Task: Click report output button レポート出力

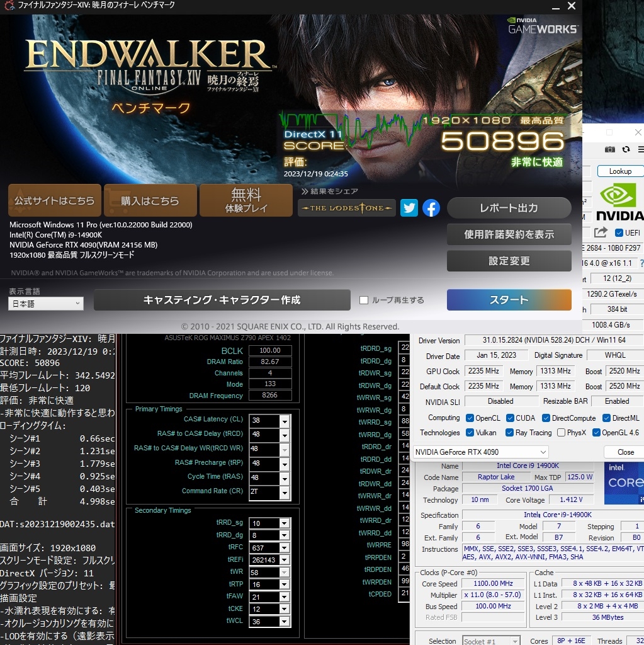Action: click(509, 208)
